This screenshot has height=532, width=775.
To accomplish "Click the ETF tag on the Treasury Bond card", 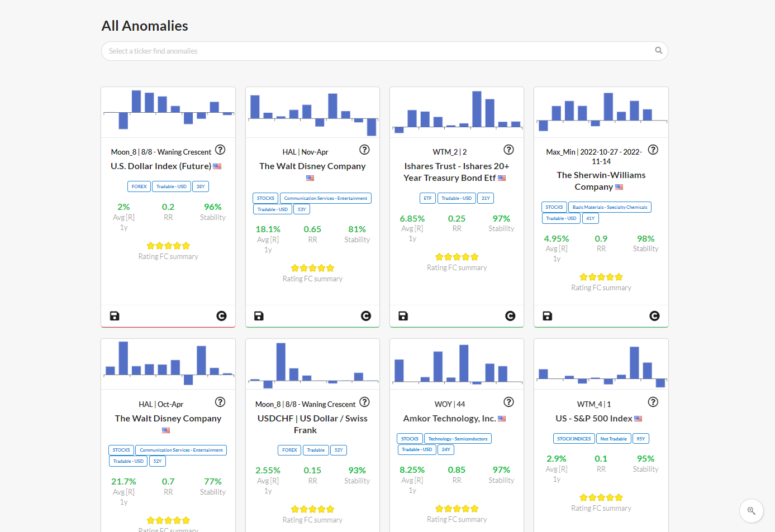I will coord(427,198).
